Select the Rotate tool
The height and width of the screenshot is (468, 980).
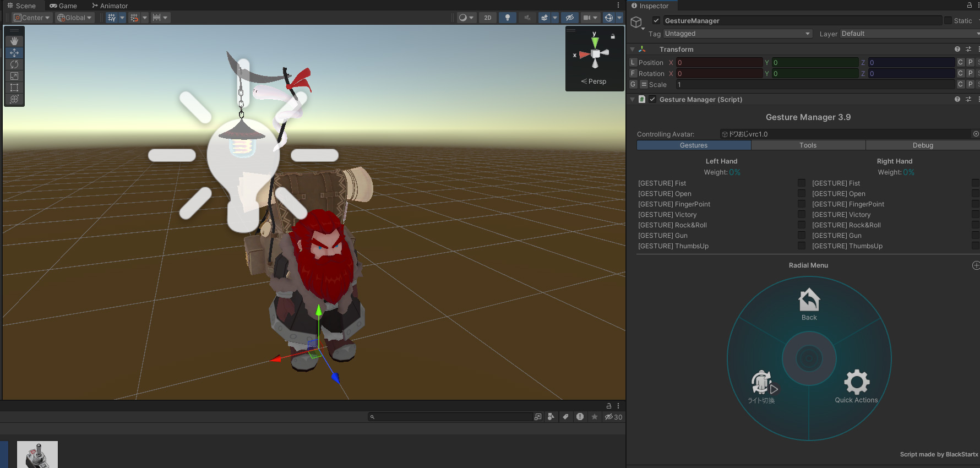[x=14, y=64]
